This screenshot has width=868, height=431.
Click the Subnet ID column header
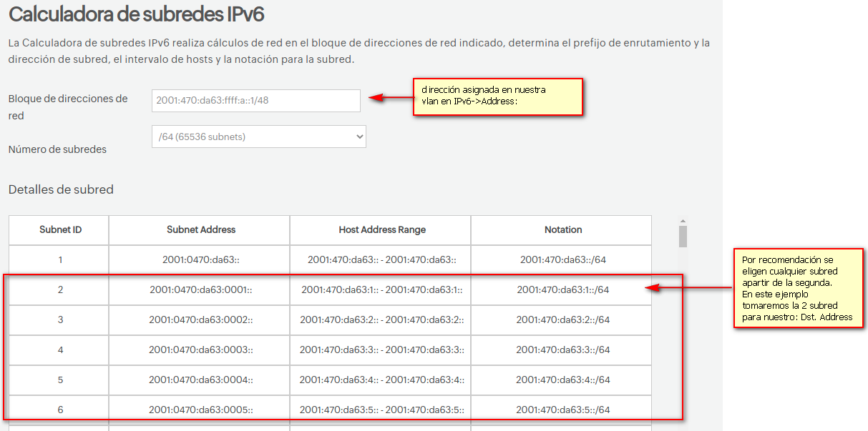tap(60, 230)
